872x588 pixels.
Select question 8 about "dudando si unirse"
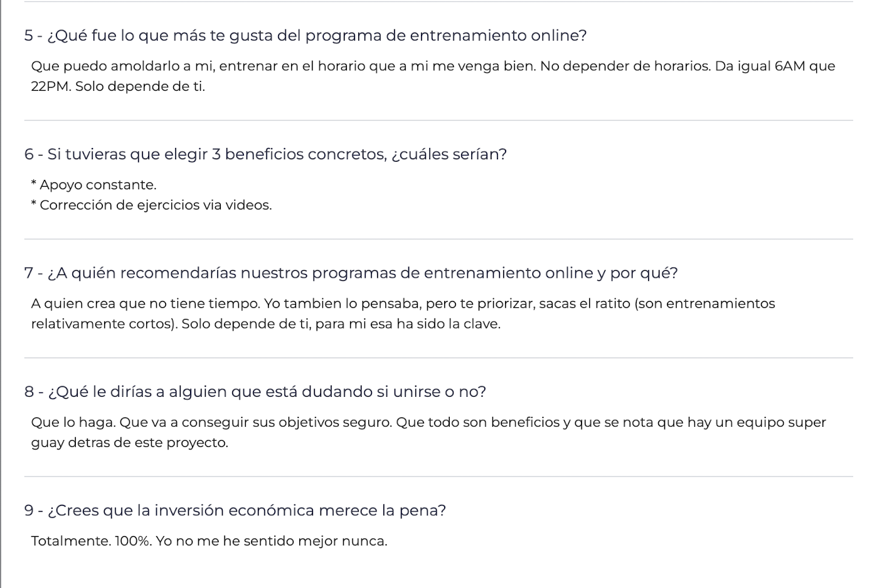(x=255, y=392)
